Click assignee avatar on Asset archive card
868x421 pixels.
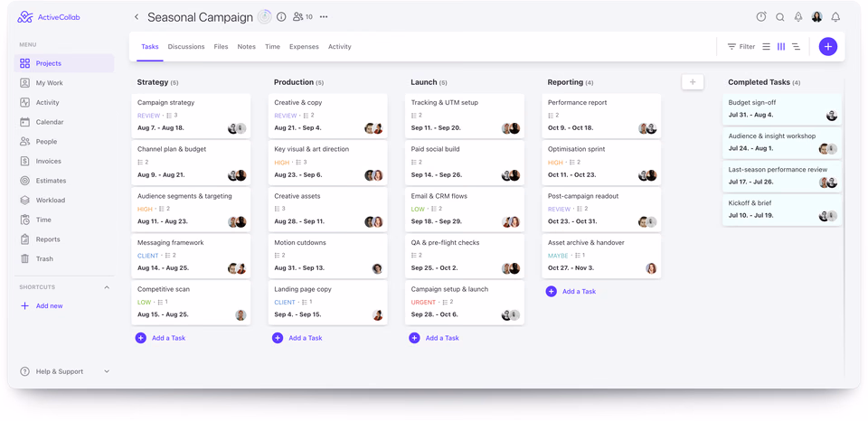(651, 268)
